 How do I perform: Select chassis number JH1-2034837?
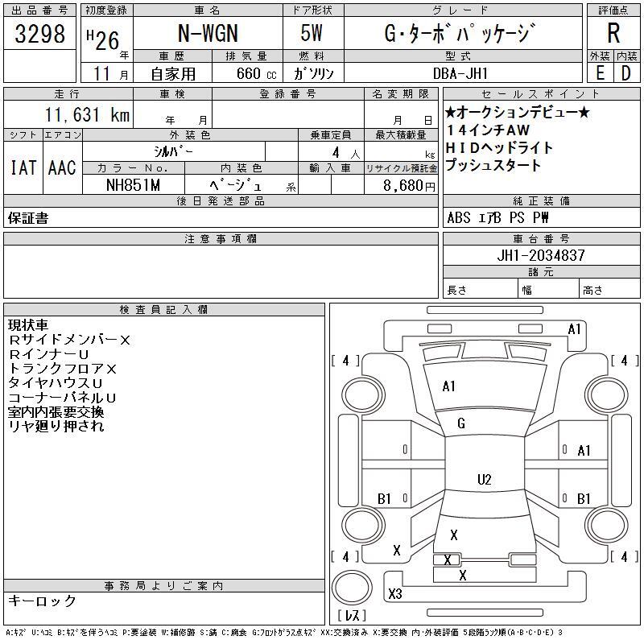(541, 255)
